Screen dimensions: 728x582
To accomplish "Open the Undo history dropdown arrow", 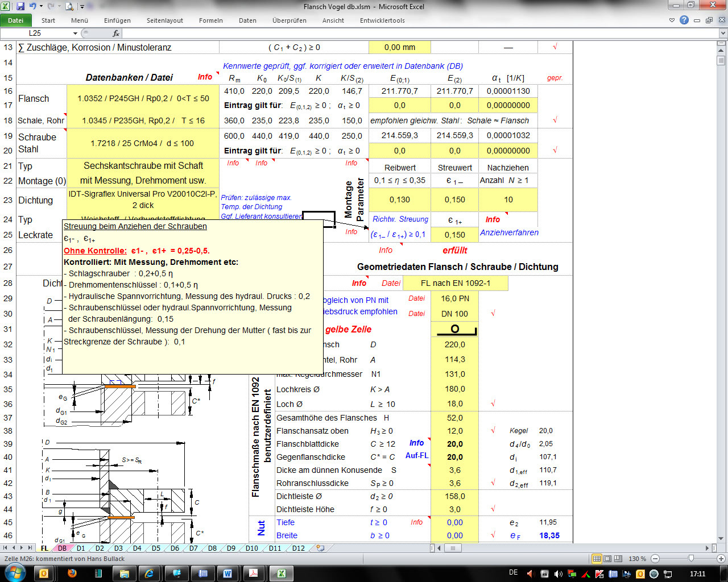I will (x=41, y=7).
